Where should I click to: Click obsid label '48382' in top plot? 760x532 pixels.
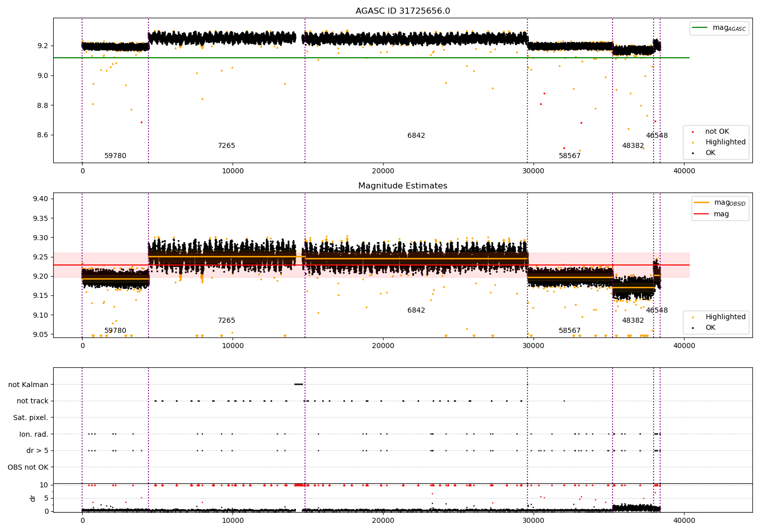pyautogui.click(x=633, y=146)
